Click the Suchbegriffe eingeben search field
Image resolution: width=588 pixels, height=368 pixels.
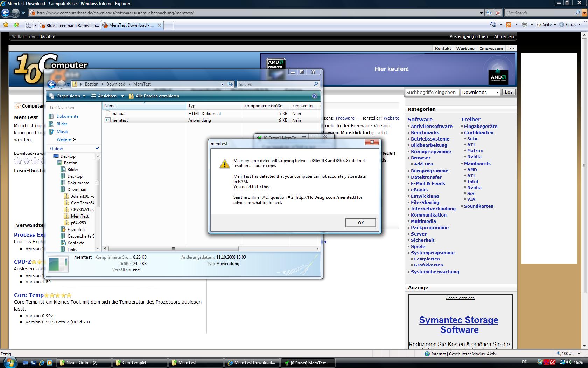[431, 92]
